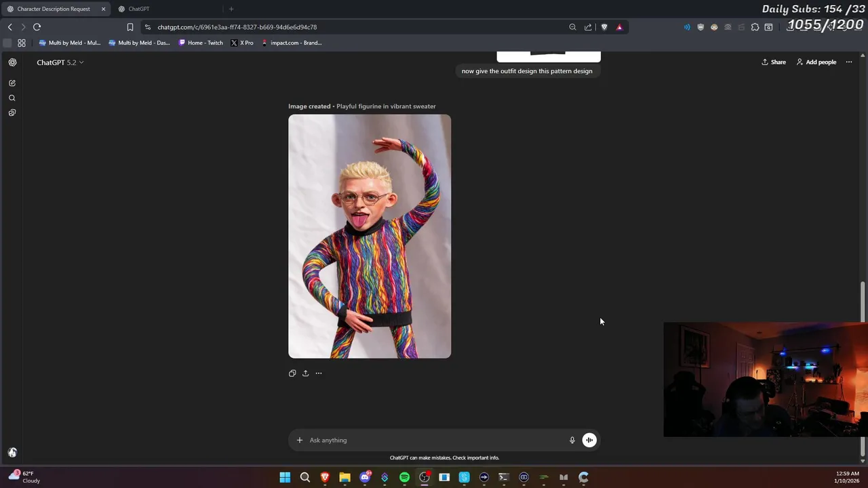The height and width of the screenshot is (488, 868).
Task: Open terminal app from the taskbar
Action: 503,477
